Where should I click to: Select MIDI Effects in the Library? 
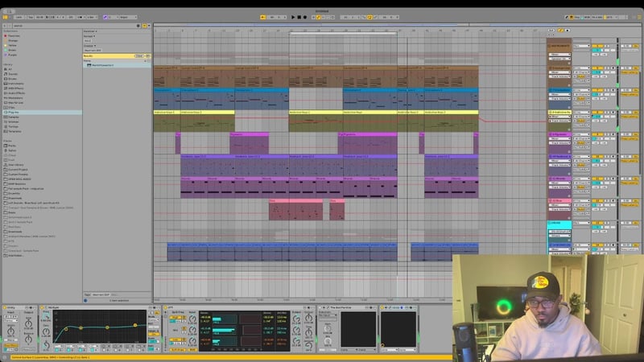(15, 88)
